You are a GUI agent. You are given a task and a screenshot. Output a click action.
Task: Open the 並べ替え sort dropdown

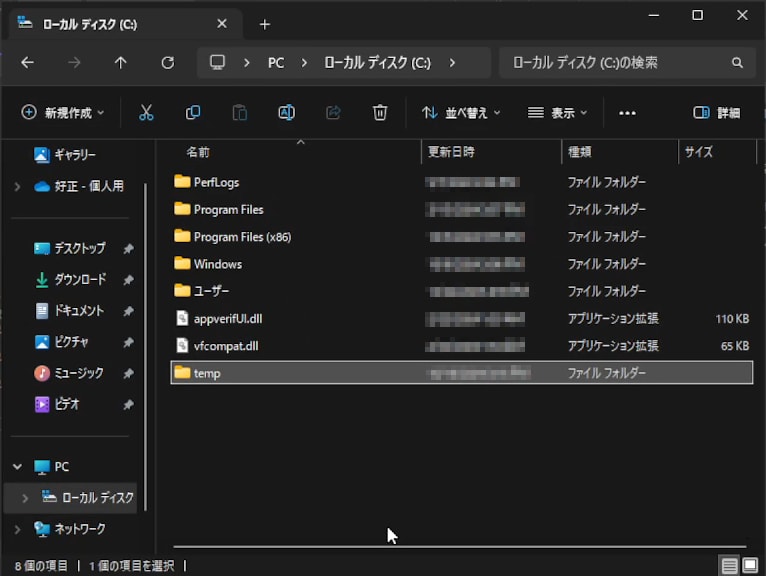461,113
